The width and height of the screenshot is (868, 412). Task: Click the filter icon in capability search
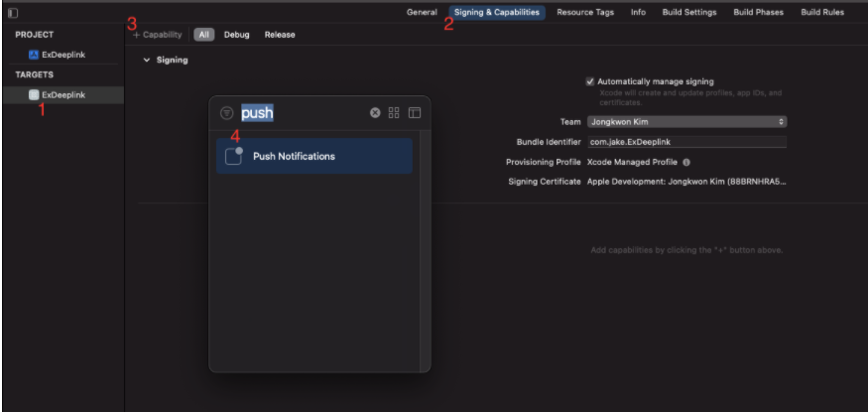(226, 113)
